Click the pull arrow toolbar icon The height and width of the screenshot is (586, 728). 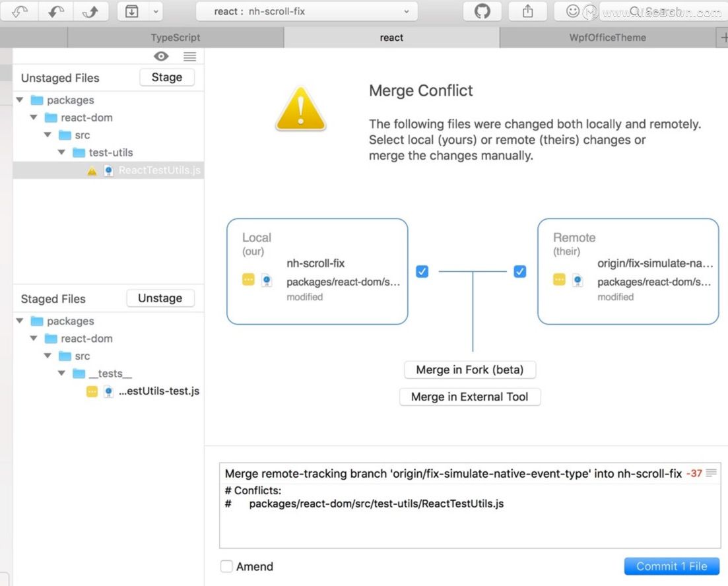click(x=55, y=11)
